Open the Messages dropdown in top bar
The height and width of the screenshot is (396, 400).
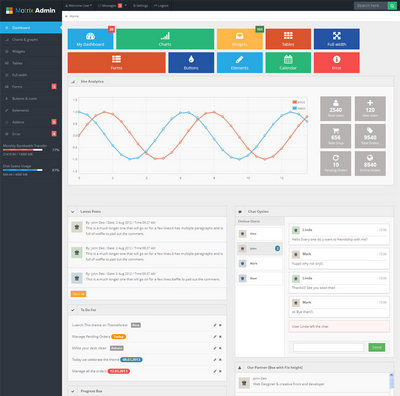click(113, 6)
